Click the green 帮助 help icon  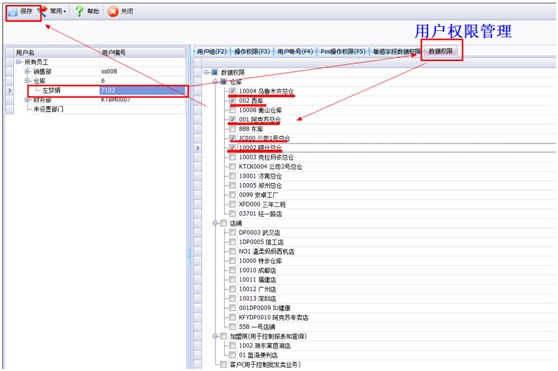point(79,11)
